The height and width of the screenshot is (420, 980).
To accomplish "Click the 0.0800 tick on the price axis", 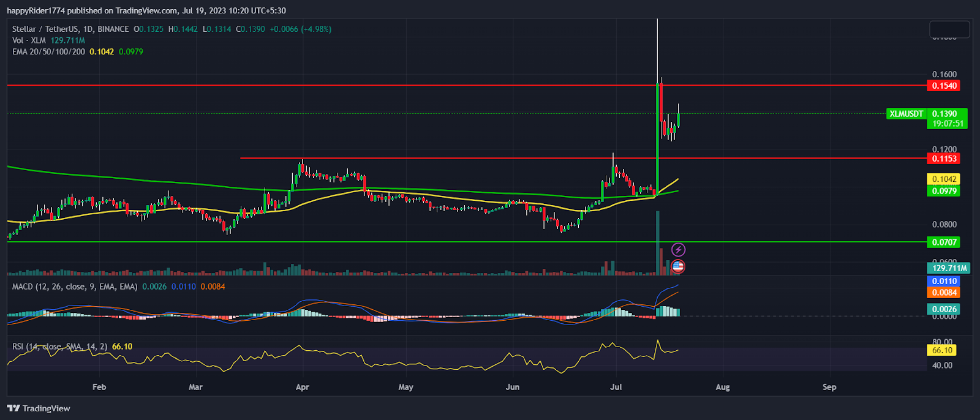I will [944, 225].
